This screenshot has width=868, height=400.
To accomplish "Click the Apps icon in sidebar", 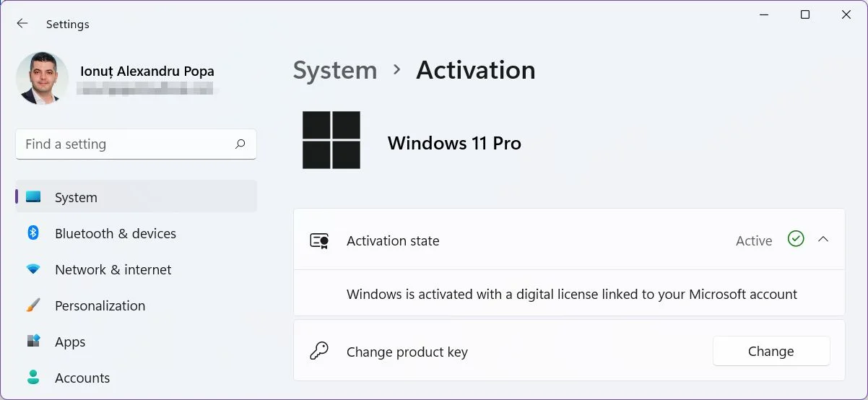I will [x=33, y=342].
